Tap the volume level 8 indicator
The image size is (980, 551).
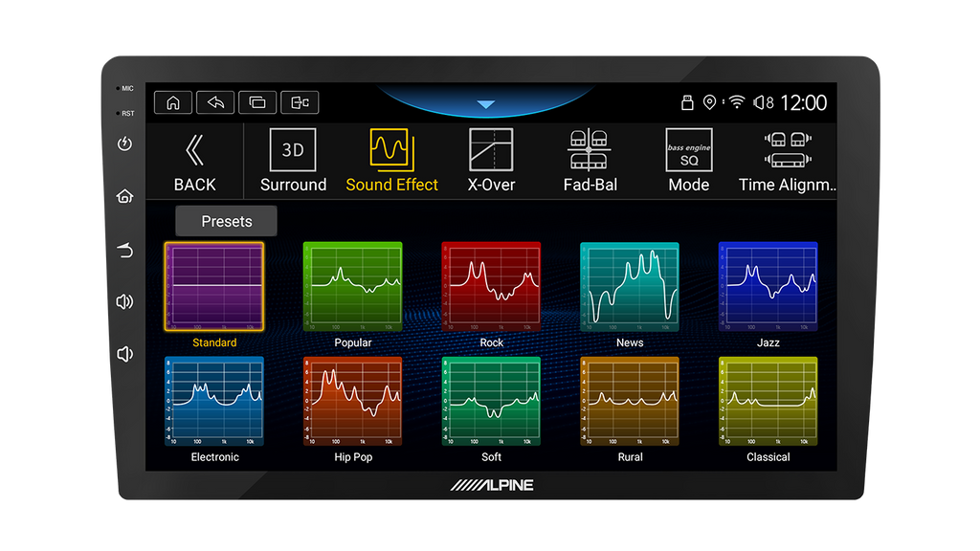(x=763, y=102)
